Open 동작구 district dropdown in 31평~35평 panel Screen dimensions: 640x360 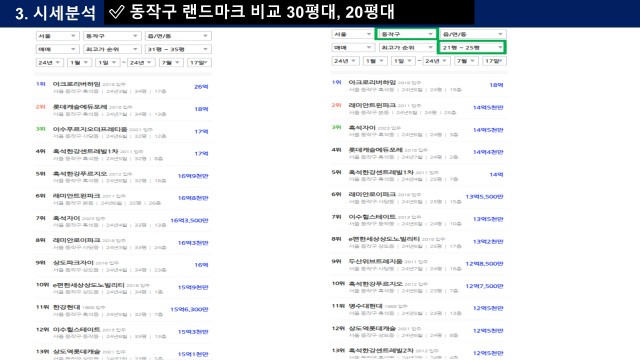pyautogui.click(x=112, y=36)
